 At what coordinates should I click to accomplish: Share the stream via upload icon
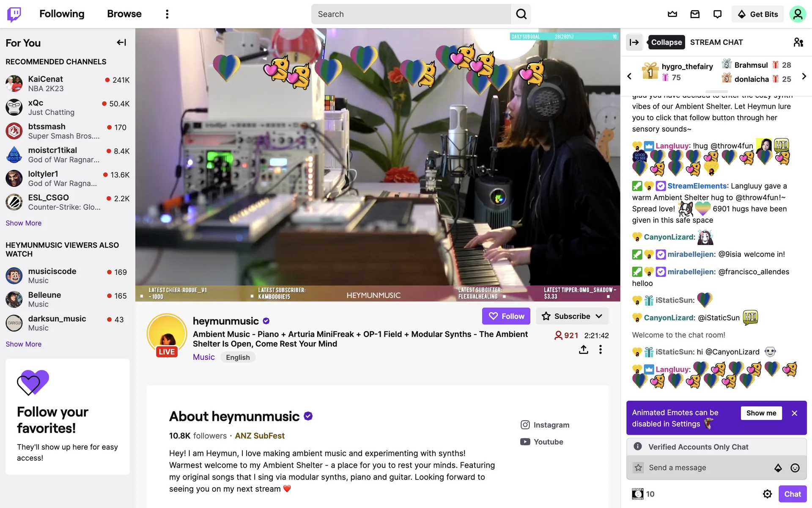point(584,349)
